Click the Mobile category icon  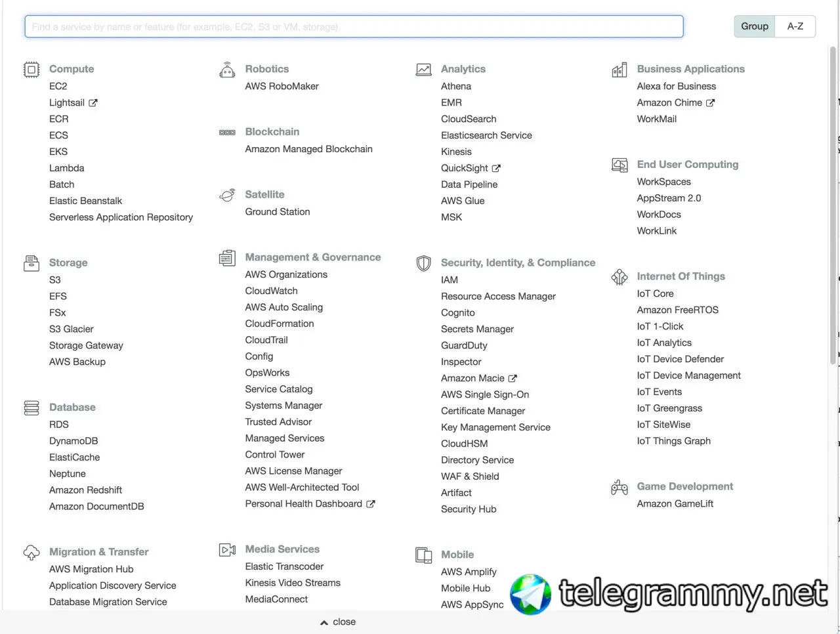[424, 555]
